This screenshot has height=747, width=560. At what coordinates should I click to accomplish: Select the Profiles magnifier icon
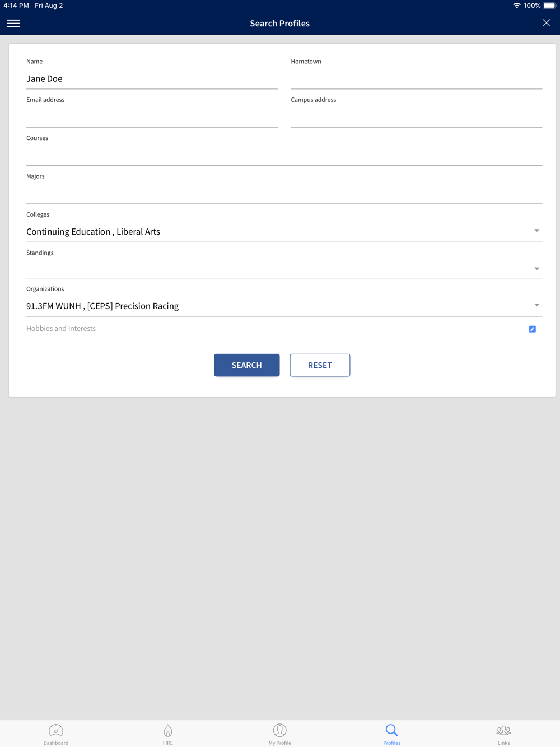(x=391, y=730)
